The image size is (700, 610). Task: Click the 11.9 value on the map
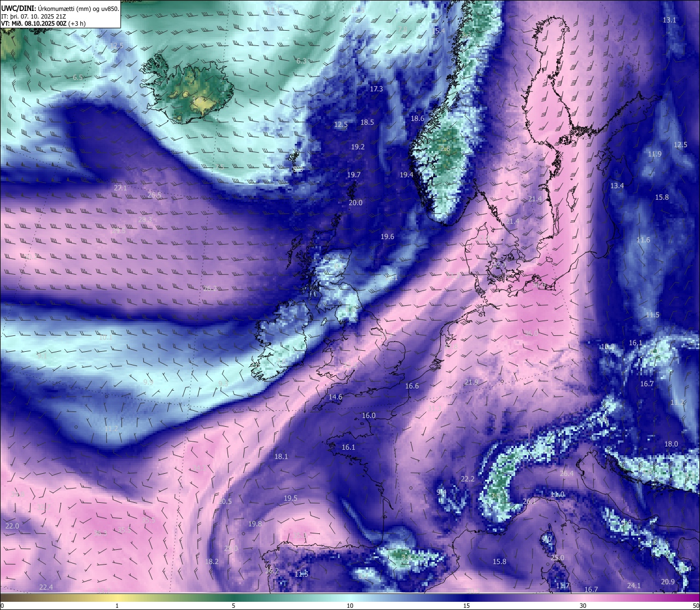[x=655, y=154]
